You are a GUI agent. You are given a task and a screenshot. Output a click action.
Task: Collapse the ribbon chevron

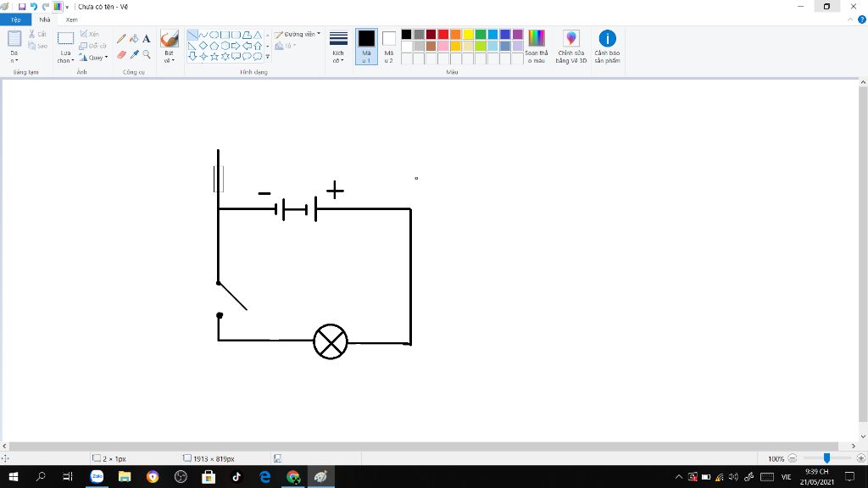(x=850, y=19)
